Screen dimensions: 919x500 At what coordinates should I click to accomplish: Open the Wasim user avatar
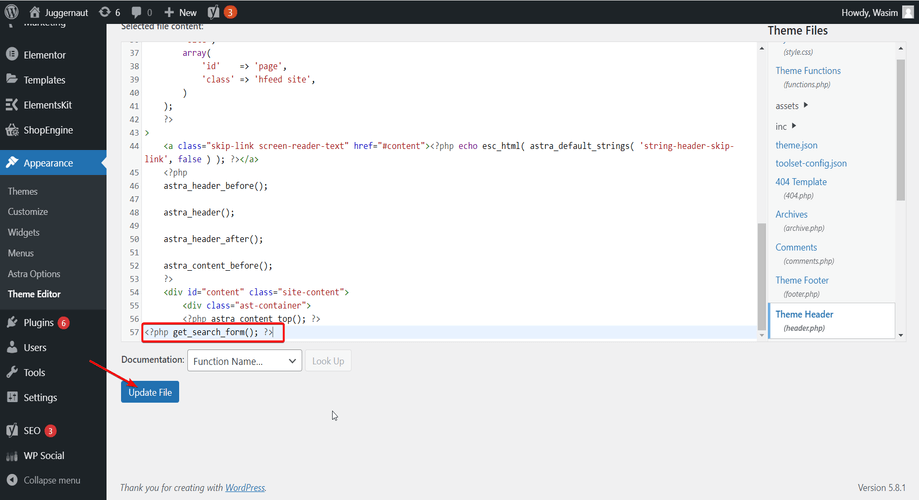[907, 12]
